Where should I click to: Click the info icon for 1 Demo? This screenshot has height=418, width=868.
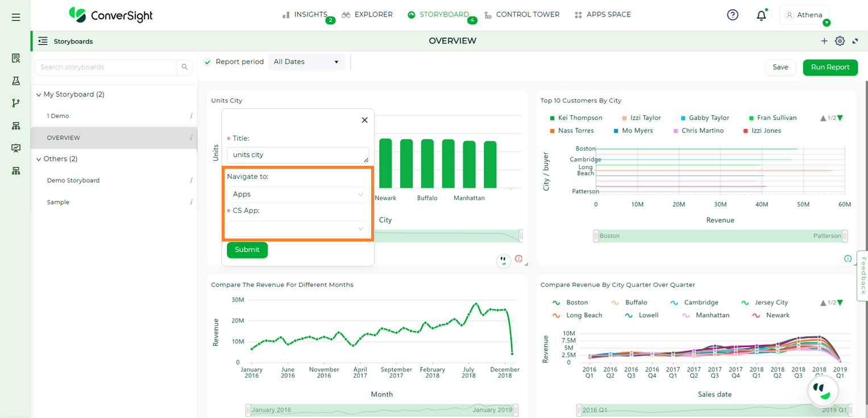(191, 116)
